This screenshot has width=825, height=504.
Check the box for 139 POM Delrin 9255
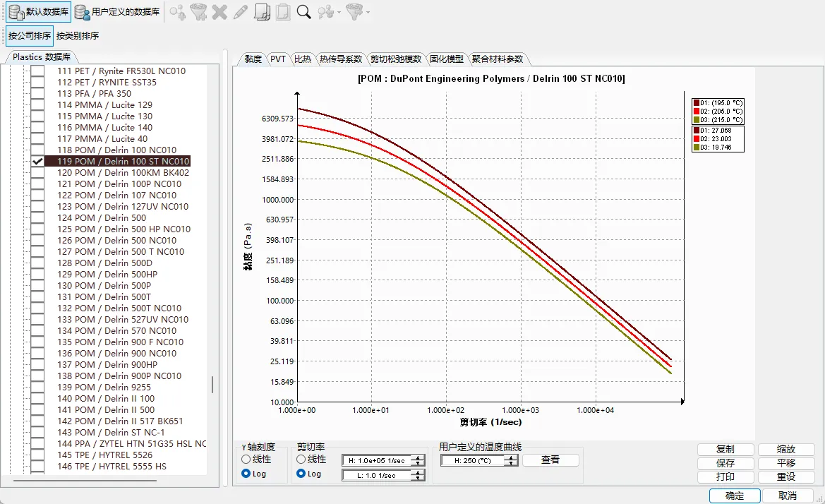pos(37,388)
